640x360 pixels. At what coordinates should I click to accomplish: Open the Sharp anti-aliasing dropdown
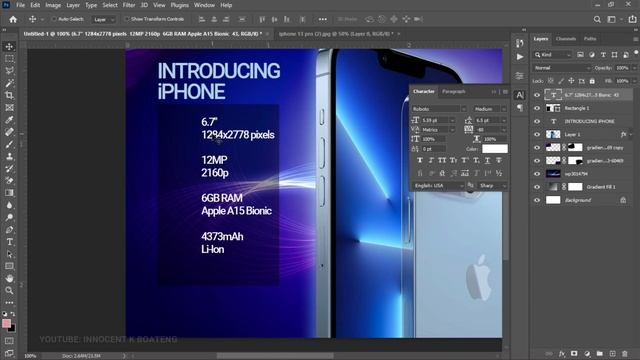coord(493,186)
